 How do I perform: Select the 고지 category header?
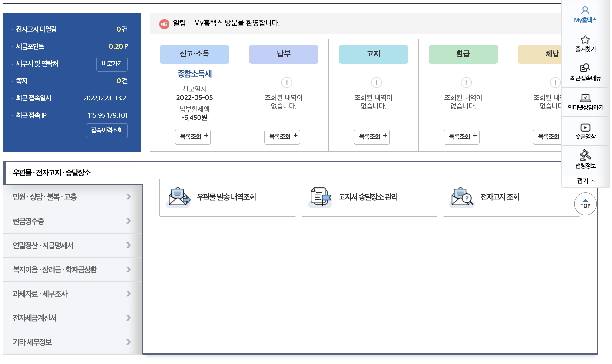click(373, 54)
